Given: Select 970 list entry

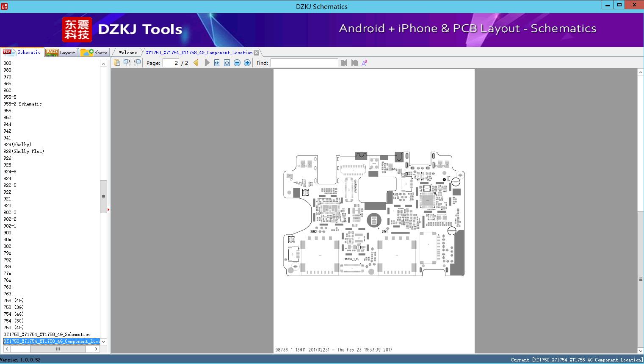Looking at the screenshot, I should click(7, 77).
